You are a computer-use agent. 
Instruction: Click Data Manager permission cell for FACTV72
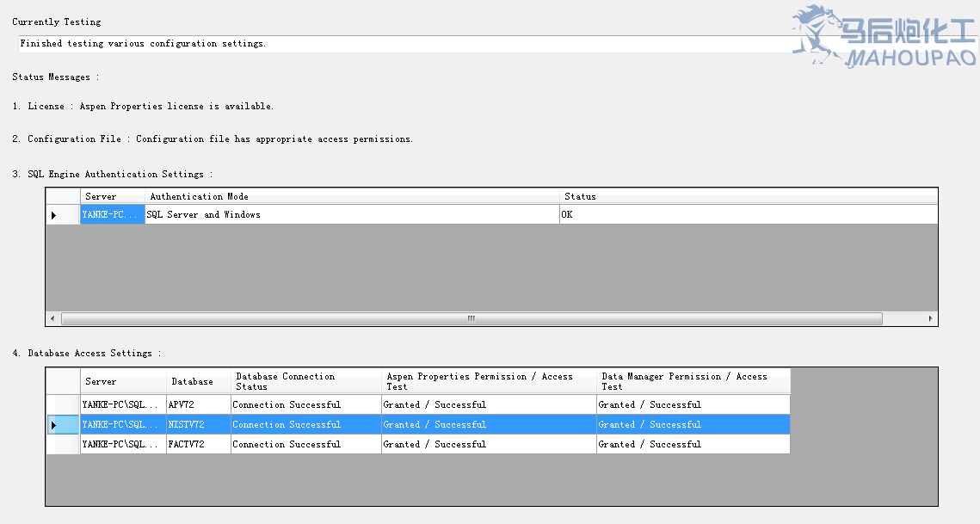point(693,444)
